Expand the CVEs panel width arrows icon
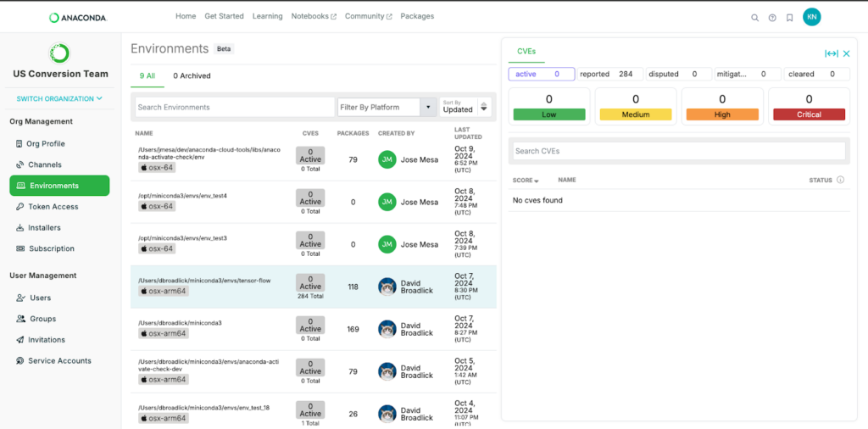 831,53
